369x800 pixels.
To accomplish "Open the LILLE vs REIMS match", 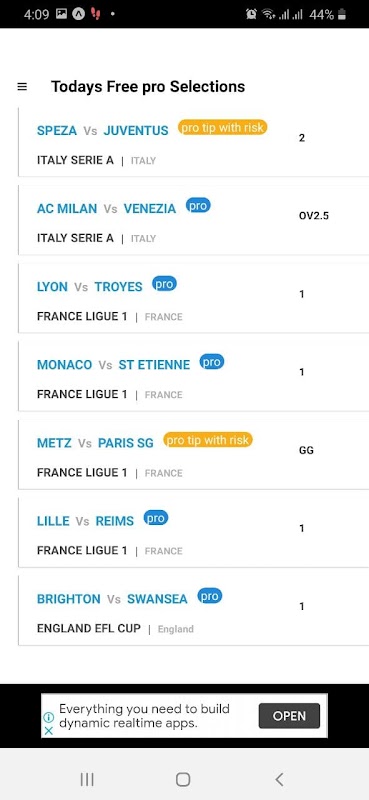I will (193, 532).
